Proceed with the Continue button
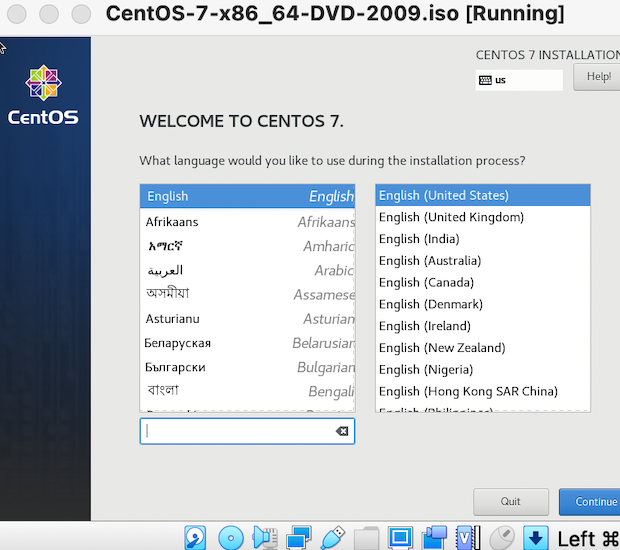The width and height of the screenshot is (620, 550). [590, 501]
